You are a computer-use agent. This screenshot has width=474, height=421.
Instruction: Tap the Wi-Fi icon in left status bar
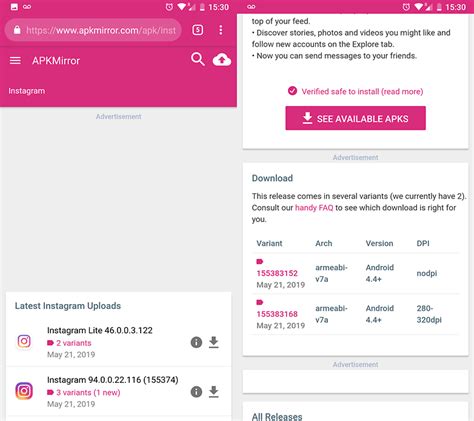182,7
